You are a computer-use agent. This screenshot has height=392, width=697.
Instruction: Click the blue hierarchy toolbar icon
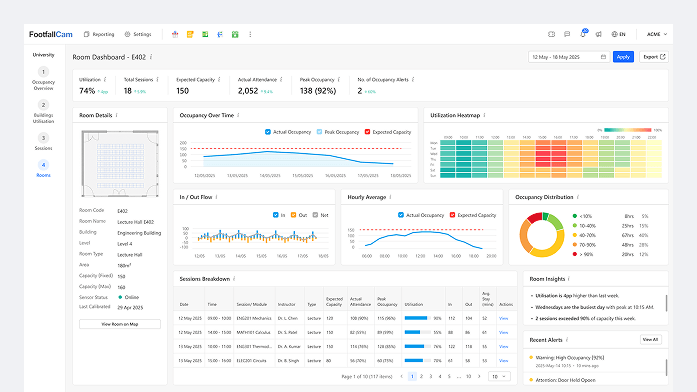(220, 34)
